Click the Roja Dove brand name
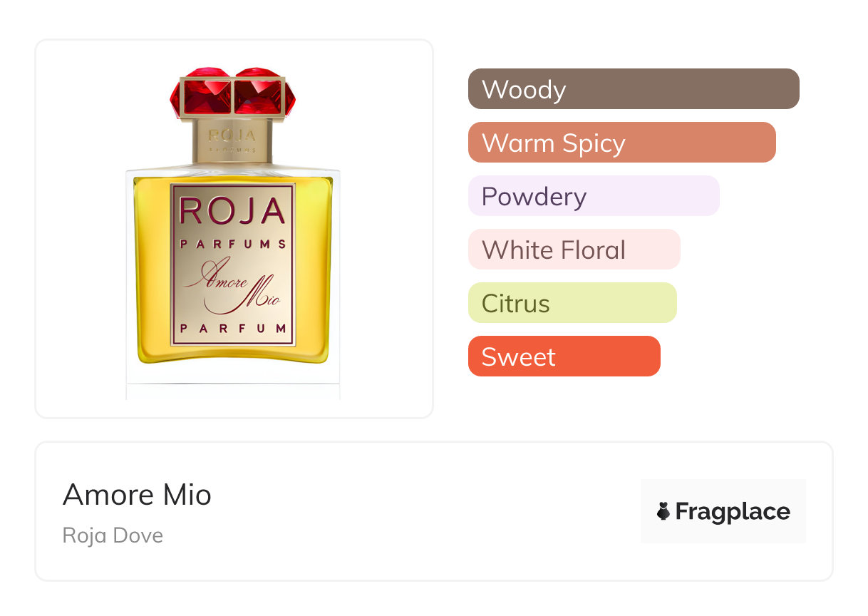This screenshot has height=616, width=868. [113, 535]
